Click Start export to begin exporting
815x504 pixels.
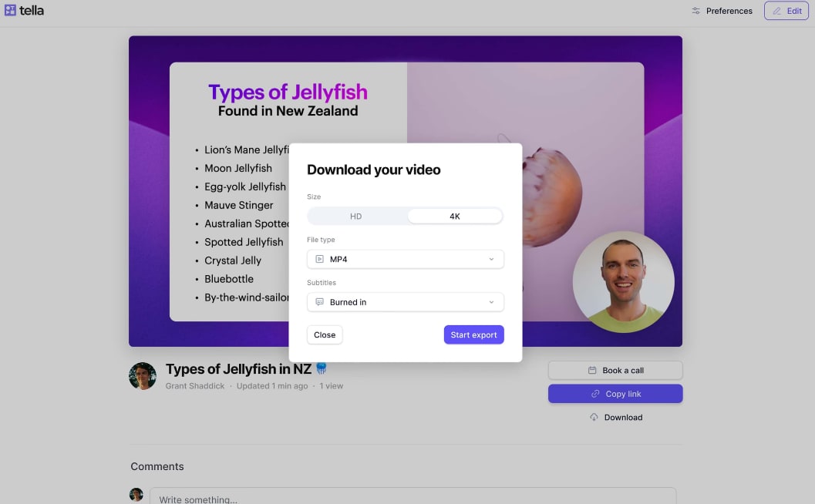point(473,334)
